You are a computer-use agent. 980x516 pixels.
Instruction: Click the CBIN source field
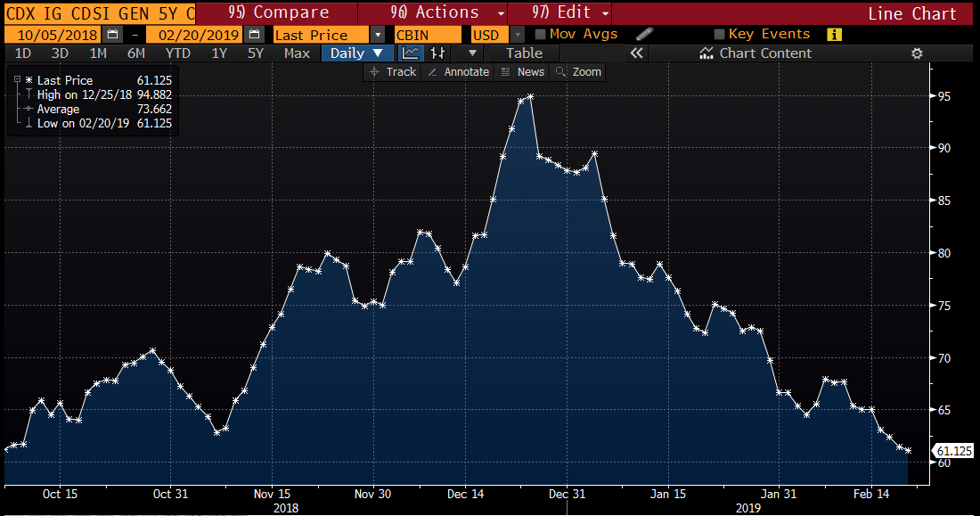pos(428,35)
